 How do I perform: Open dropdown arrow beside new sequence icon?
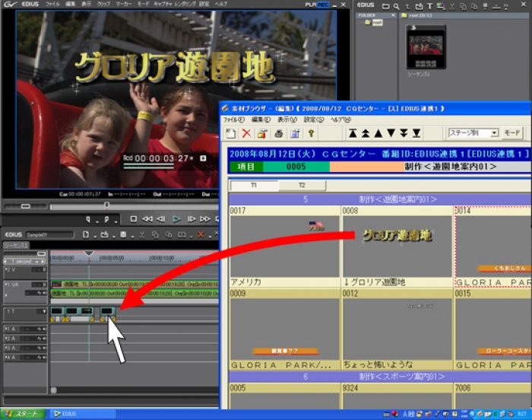(95, 236)
